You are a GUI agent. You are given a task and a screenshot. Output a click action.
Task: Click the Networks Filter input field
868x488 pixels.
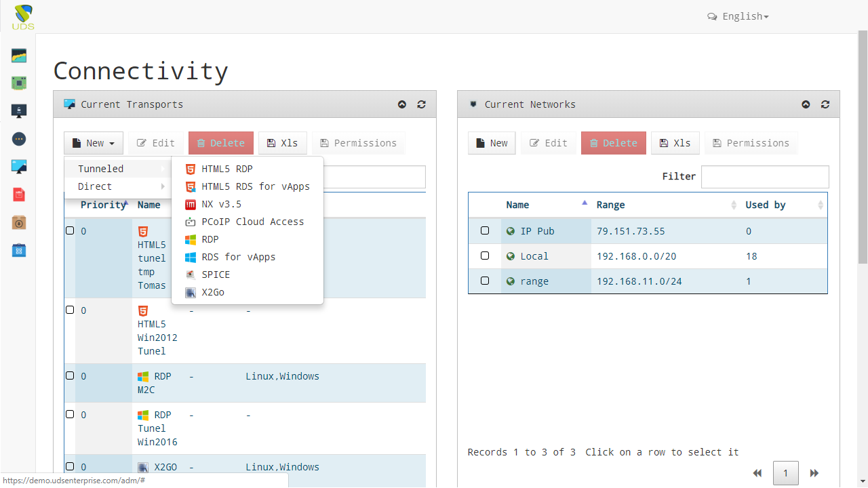coord(764,177)
